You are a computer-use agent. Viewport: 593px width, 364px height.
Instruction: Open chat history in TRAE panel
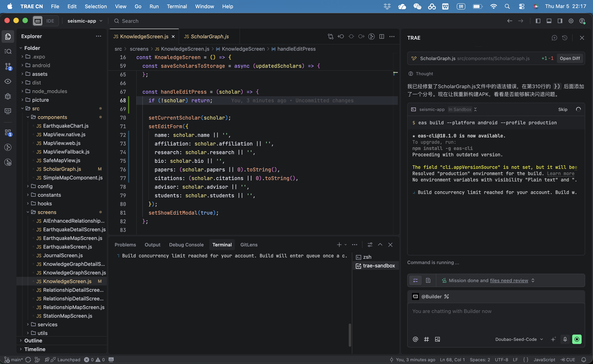click(x=565, y=38)
